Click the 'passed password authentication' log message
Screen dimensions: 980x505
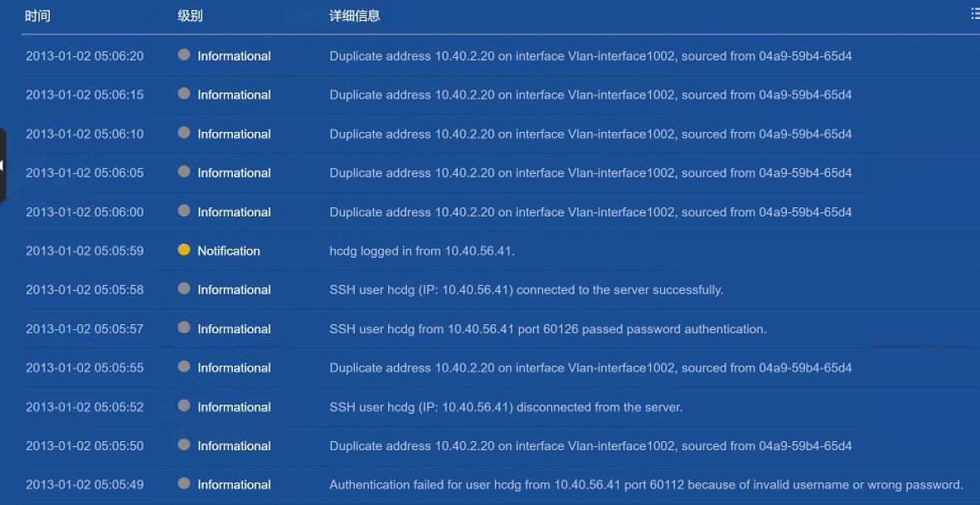coord(548,329)
